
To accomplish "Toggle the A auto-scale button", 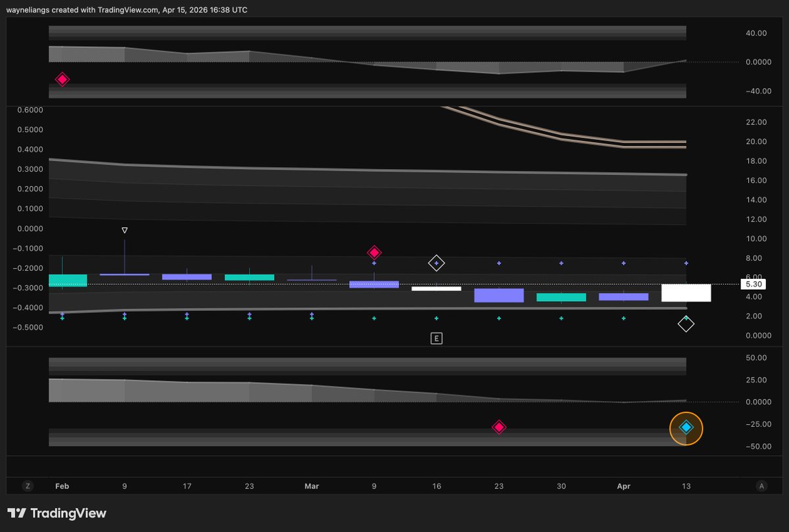I will point(761,486).
